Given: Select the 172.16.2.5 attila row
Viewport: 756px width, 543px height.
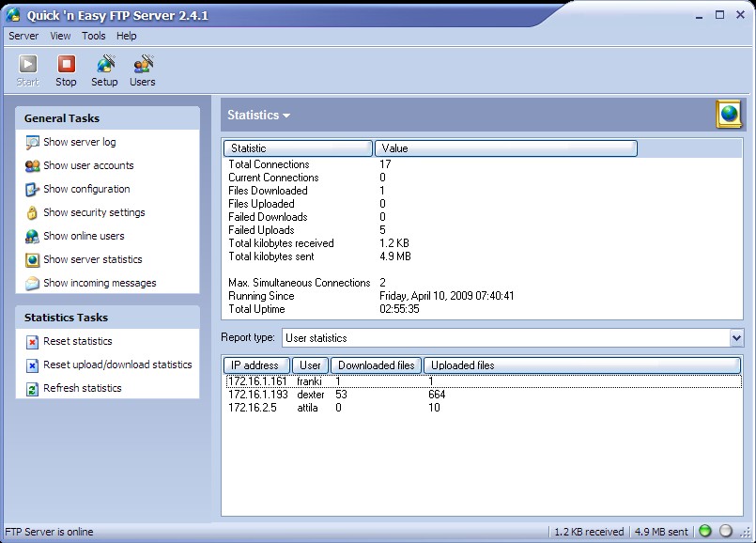Looking at the screenshot, I should tap(484, 408).
